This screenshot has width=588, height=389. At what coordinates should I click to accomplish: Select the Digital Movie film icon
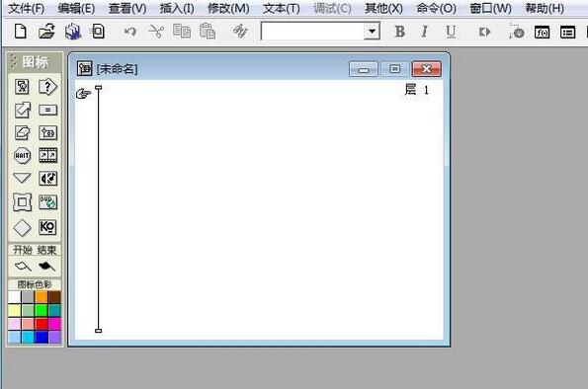(48, 155)
